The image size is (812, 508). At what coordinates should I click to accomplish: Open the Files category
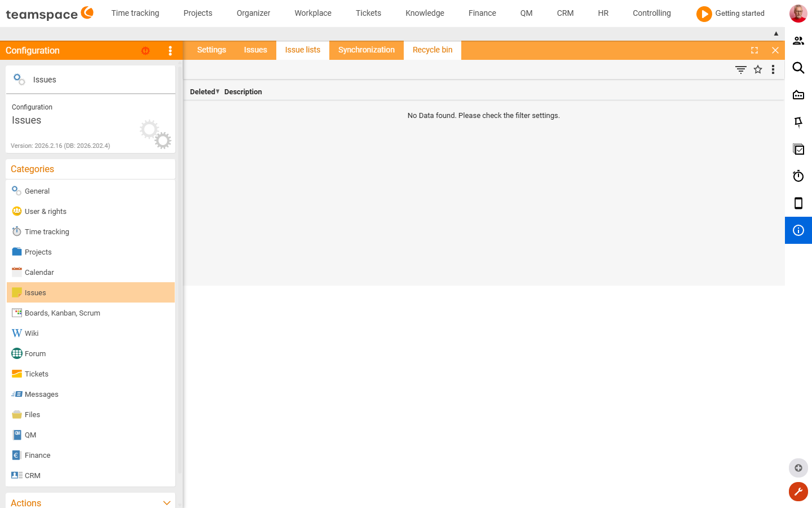90,415
